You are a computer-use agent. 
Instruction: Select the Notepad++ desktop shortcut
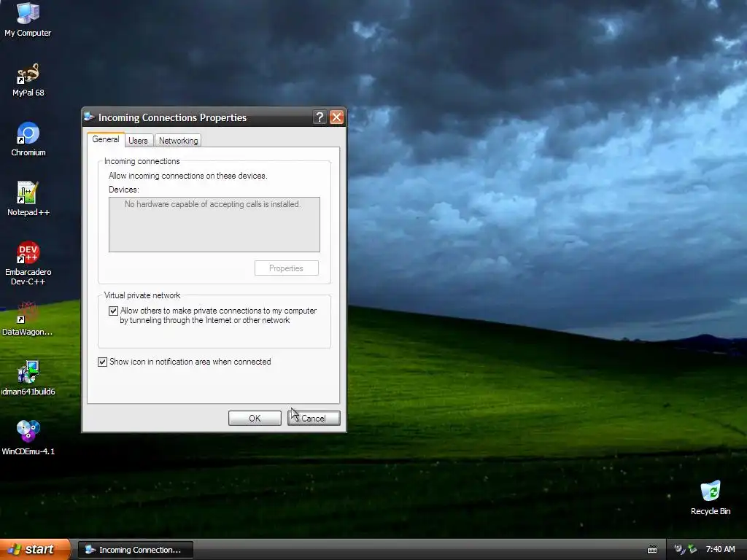pyautogui.click(x=28, y=198)
